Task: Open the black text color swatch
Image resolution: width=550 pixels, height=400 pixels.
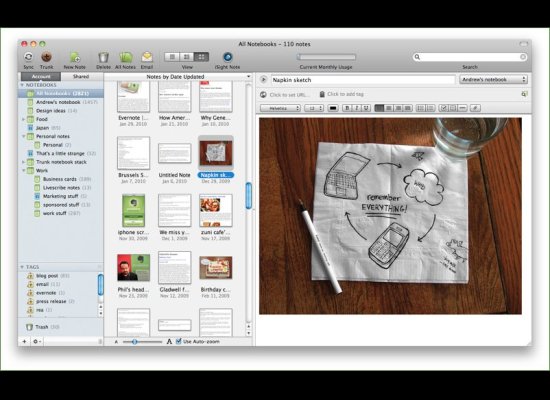Action: pyautogui.click(x=333, y=108)
